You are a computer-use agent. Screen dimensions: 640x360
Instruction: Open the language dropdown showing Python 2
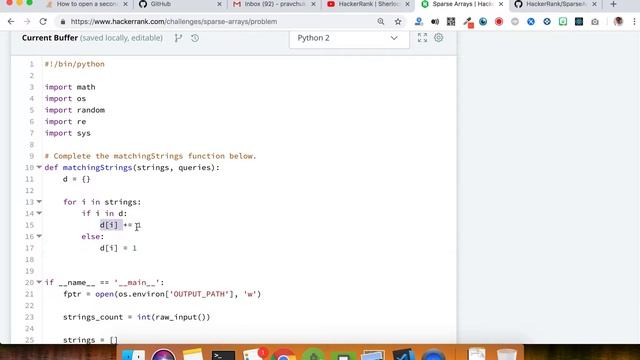pos(349,38)
